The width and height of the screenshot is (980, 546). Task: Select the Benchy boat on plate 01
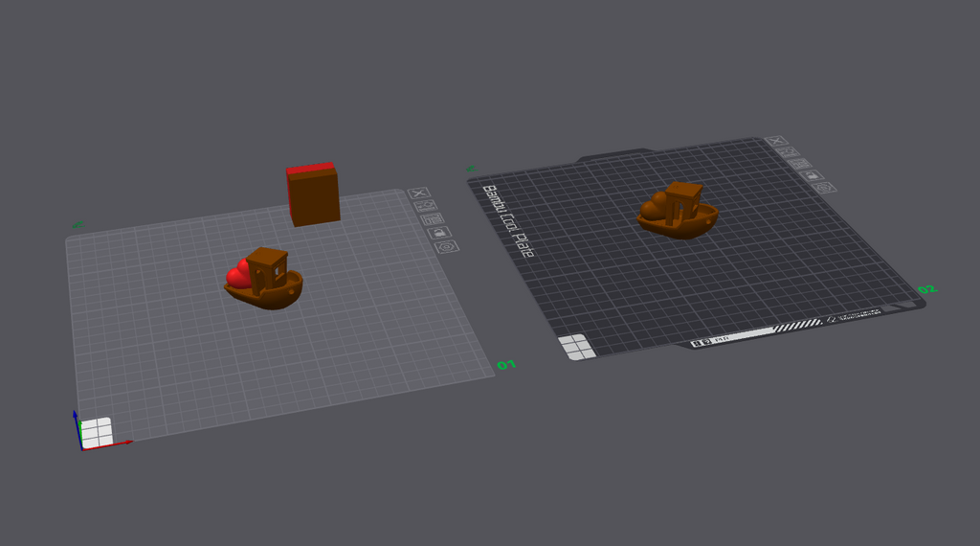tap(270, 289)
